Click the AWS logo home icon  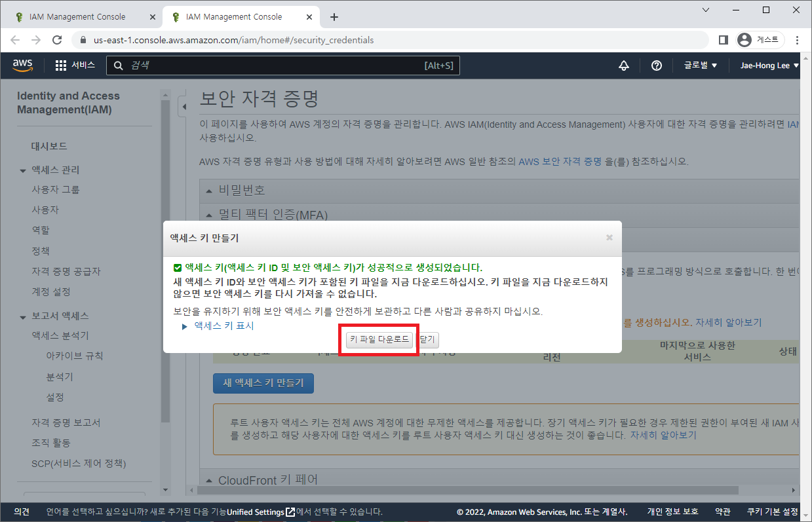22,65
